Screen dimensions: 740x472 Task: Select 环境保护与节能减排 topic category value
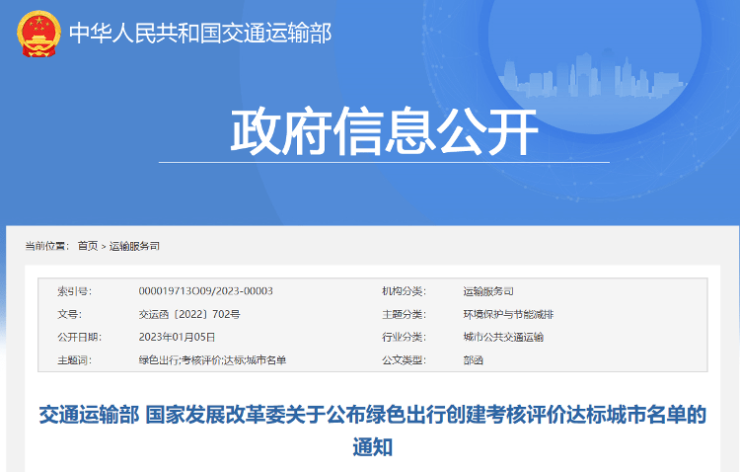click(508, 314)
